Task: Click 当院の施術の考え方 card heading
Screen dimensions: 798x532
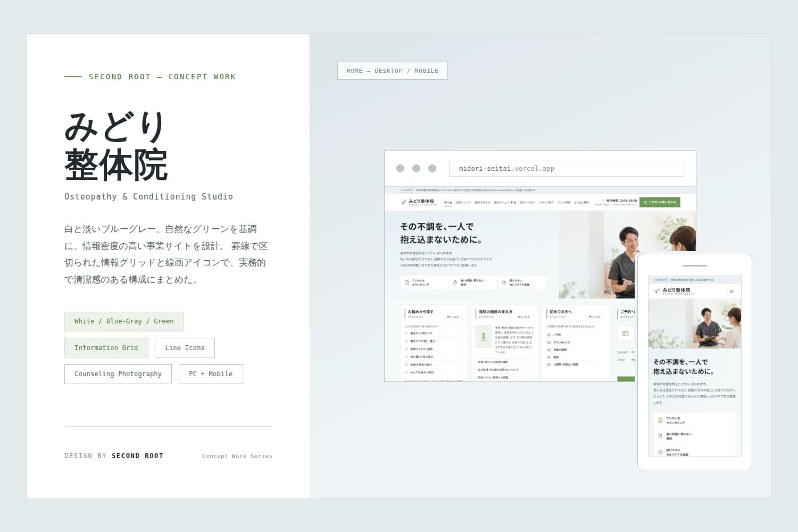Action: (496, 312)
